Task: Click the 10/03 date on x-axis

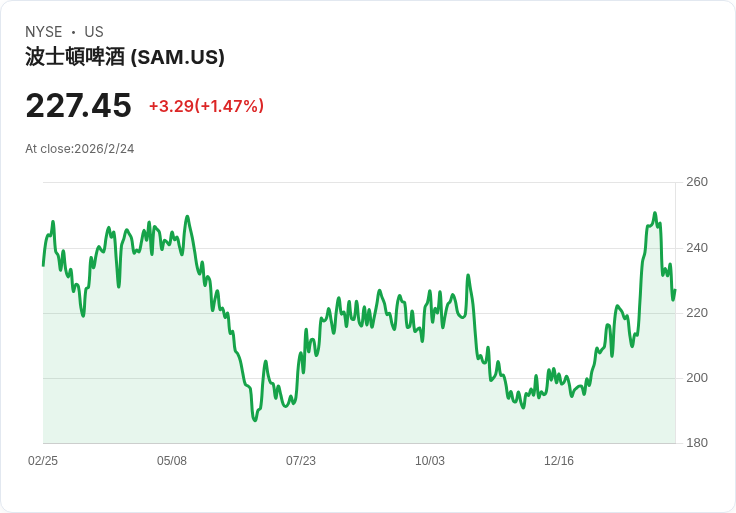Action: (x=430, y=461)
